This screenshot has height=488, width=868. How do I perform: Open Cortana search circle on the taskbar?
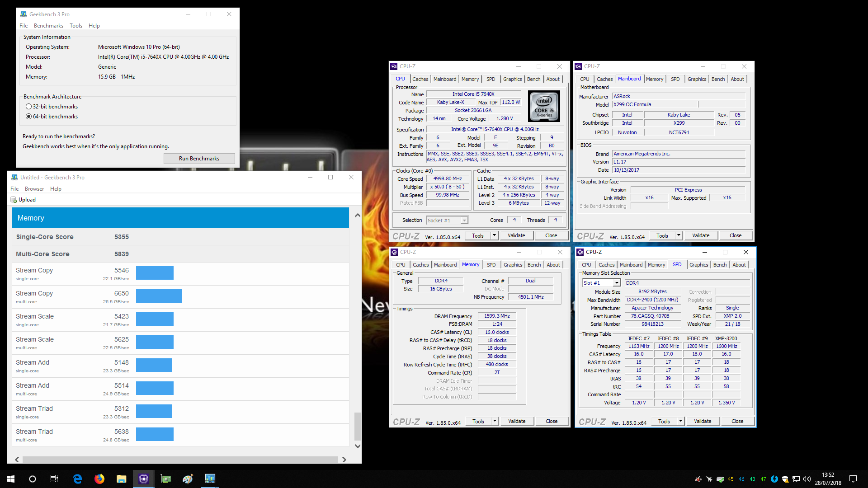[33, 479]
